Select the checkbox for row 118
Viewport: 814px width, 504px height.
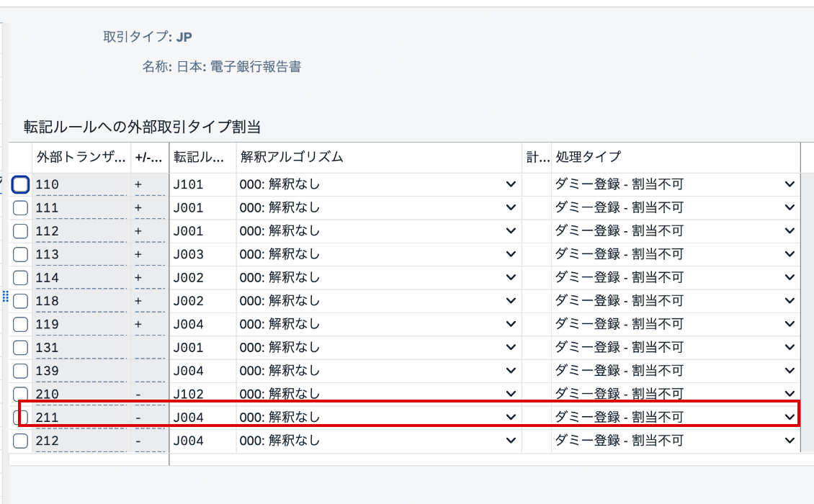pos(20,301)
